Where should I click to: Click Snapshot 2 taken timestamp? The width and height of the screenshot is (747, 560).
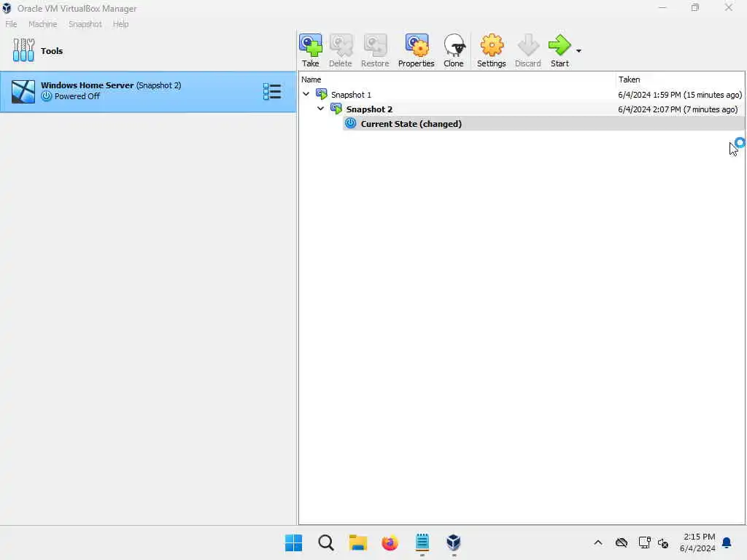pyautogui.click(x=678, y=109)
